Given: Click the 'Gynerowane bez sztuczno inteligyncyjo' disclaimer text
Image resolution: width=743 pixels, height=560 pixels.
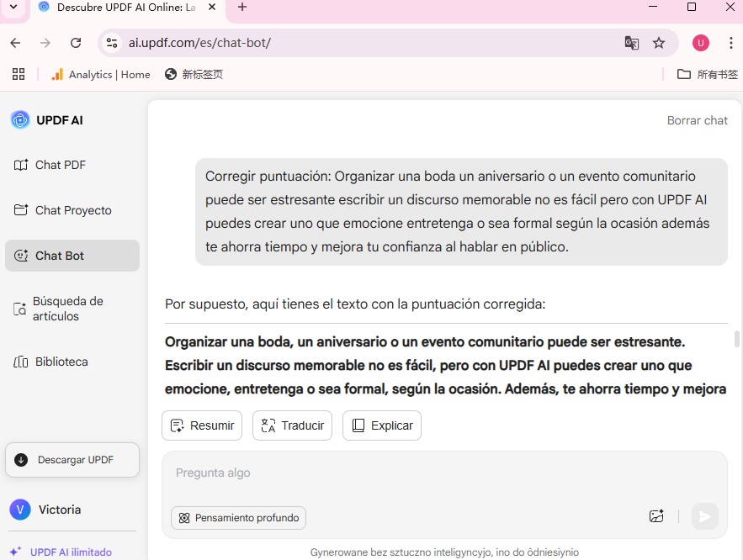Looking at the screenshot, I should click(x=444, y=552).
